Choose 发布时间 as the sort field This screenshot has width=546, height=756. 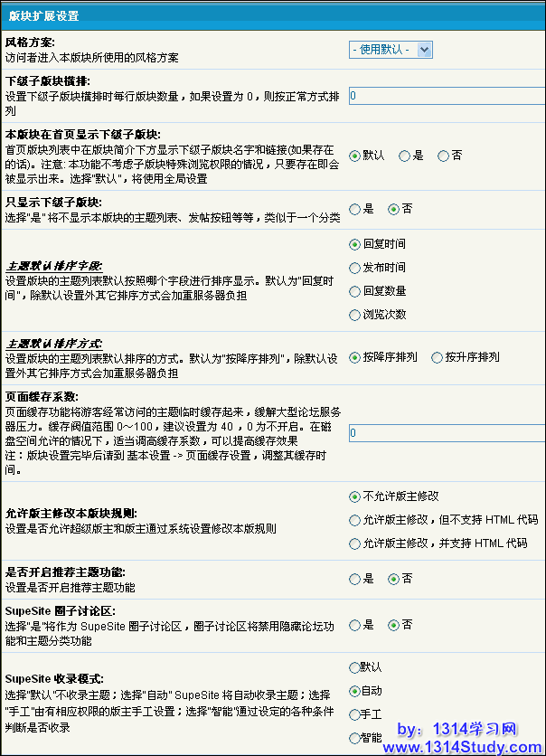tap(355, 268)
